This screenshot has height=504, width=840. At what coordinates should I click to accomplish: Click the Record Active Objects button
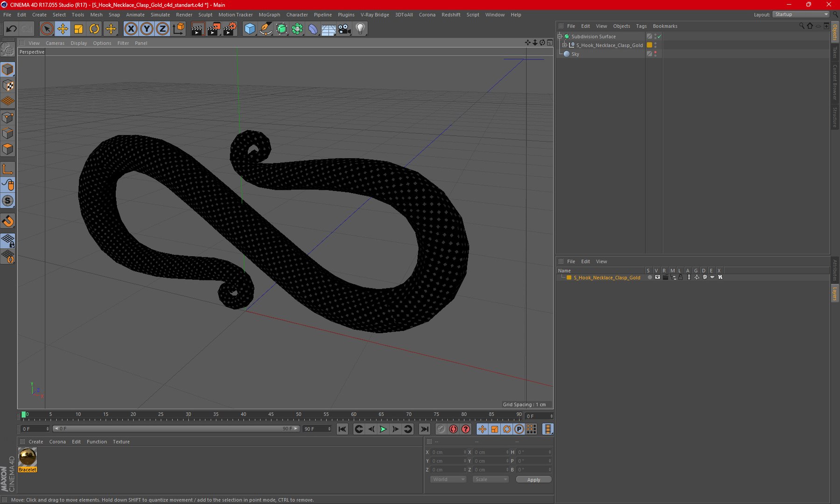click(441, 429)
